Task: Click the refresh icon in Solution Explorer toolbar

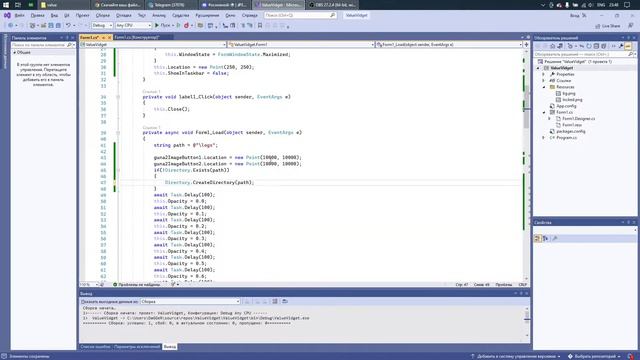Action: pos(589,46)
